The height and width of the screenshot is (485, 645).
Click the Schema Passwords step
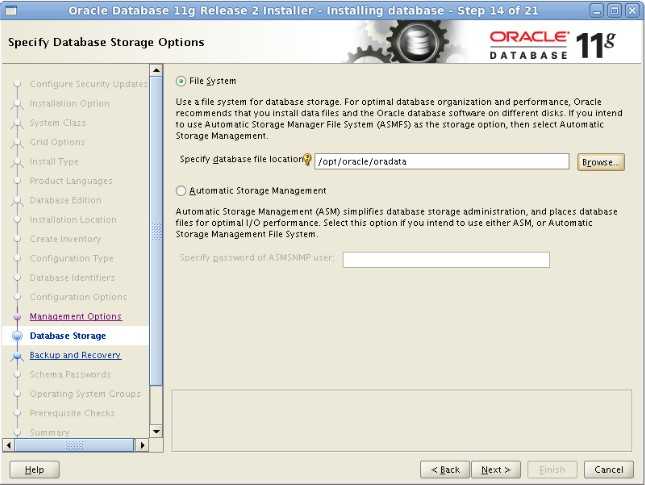[70, 374]
